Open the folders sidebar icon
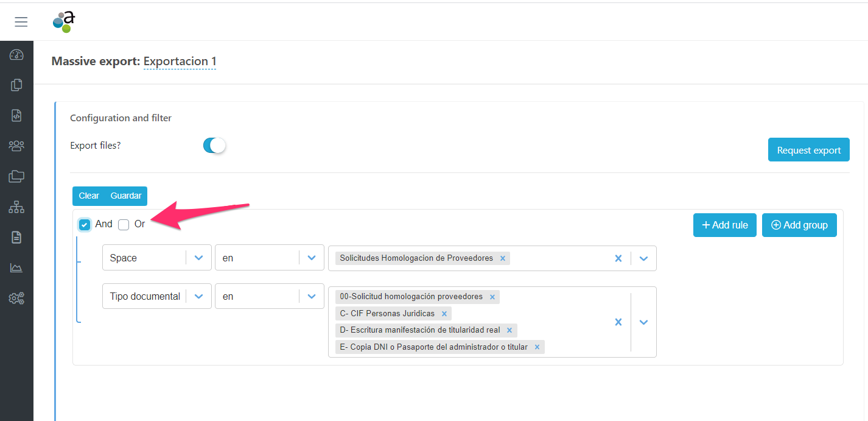Screen dimensions: 868x421 coord(16,177)
